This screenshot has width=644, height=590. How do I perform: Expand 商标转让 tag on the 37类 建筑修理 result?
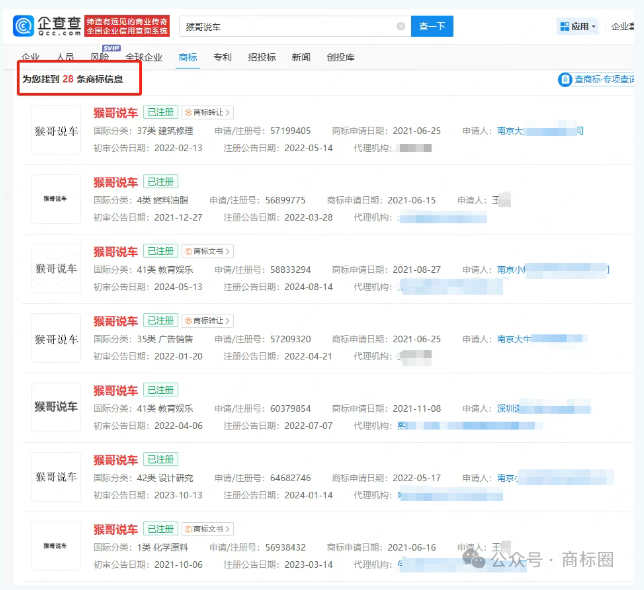pyautogui.click(x=207, y=113)
